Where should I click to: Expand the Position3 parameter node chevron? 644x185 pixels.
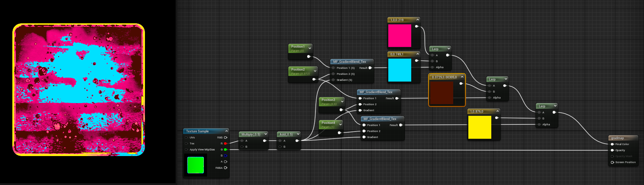tap(342, 101)
